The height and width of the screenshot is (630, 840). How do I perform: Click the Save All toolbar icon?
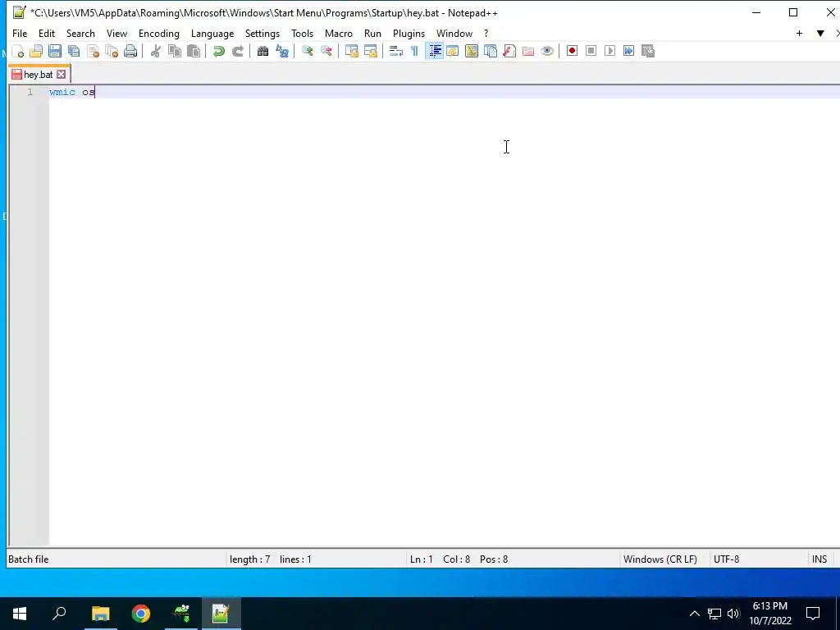pyautogui.click(x=74, y=51)
